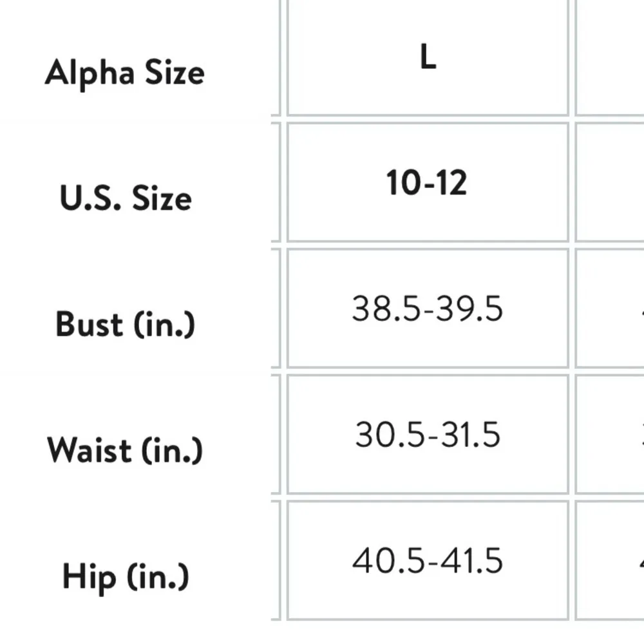Select the 30.5-31.5 waist measurement cell
Screen dimensions: 644x644
click(428, 434)
